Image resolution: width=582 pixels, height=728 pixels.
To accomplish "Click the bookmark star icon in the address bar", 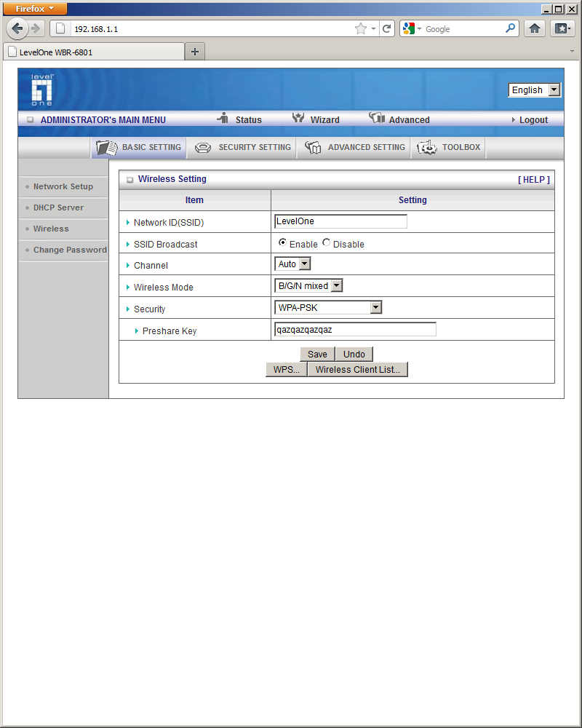I will [x=361, y=29].
